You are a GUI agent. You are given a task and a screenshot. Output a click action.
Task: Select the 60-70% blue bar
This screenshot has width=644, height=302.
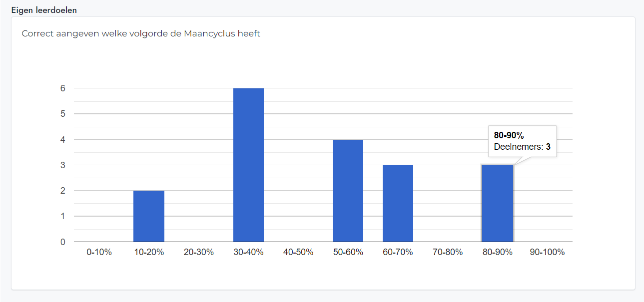[398, 204]
